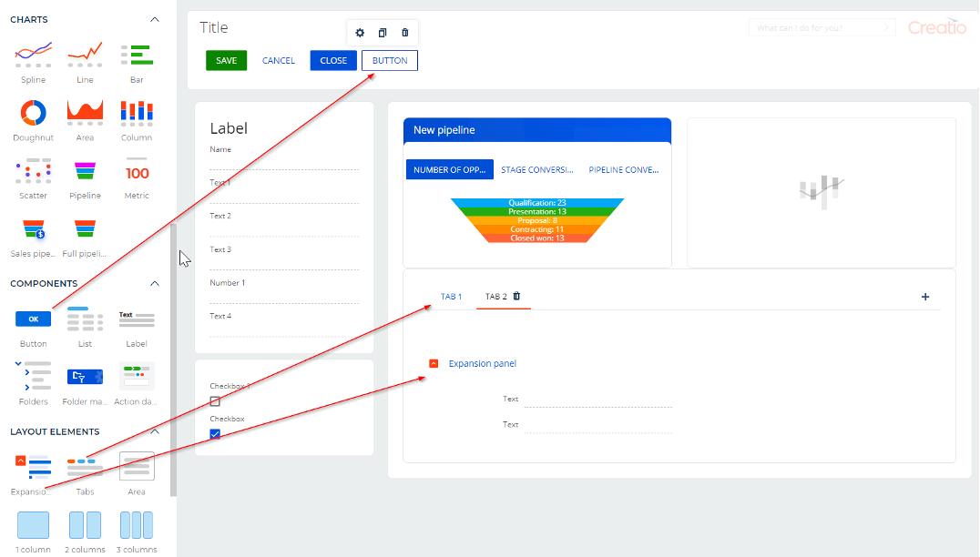Viewport: 980px width, 557px height.
Task: Select the Spline chart icon
Action: click(x=33, y=56)
